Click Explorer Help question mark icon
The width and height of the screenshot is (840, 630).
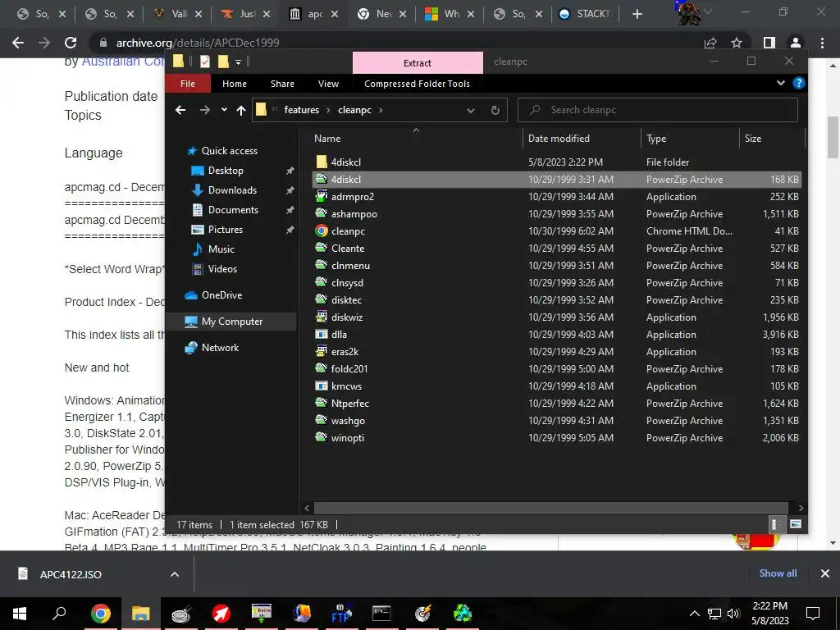[x=798, y=83]
